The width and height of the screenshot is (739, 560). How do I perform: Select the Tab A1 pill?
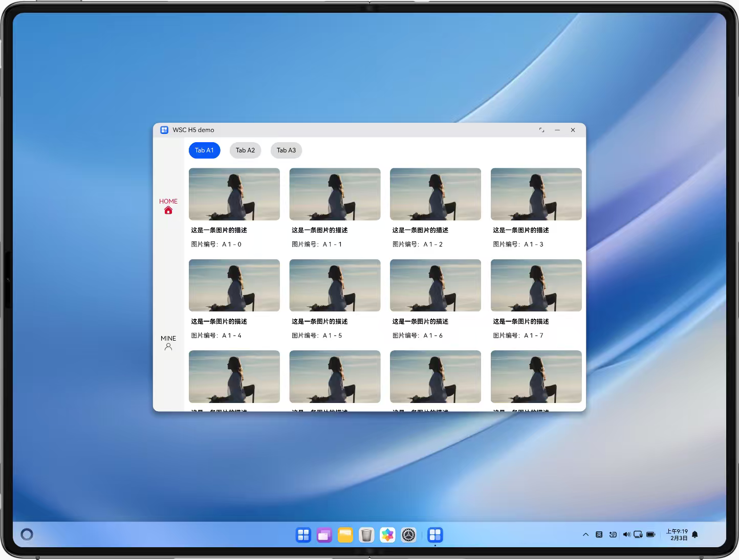point(204,150)
